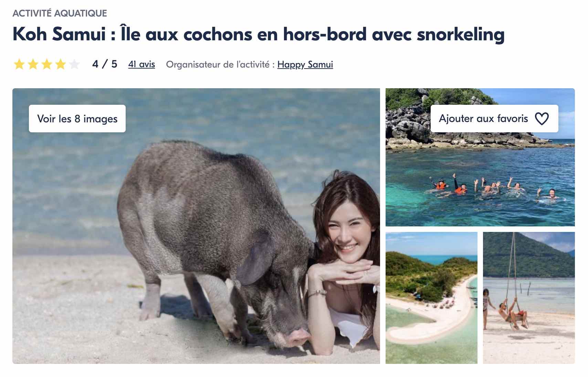The width and height of the screenshot is (588, 377).
Task: Click the first yellow rating star
Action: [19, 64]
